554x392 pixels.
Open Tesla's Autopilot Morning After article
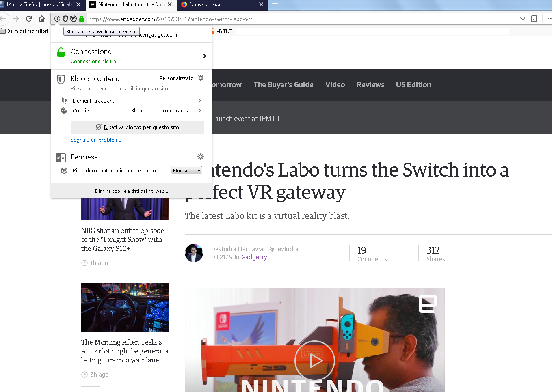[x=125, y=351]
